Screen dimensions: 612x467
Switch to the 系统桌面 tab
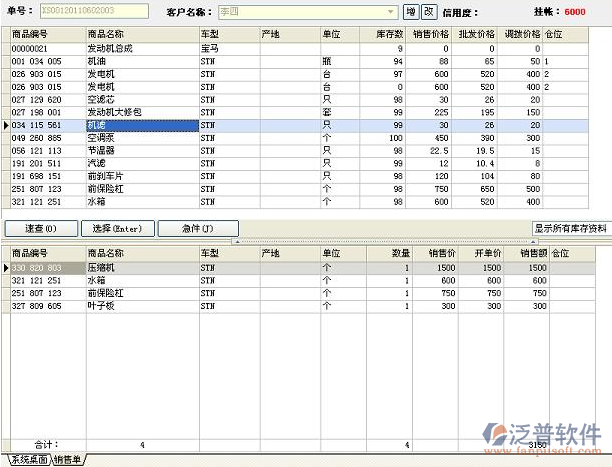click(26, 460)
